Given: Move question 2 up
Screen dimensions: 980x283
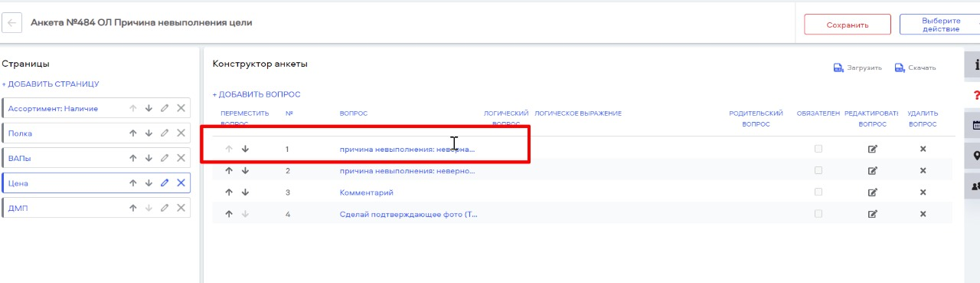Looking at the screenshot, I should [x=229, y=170].
